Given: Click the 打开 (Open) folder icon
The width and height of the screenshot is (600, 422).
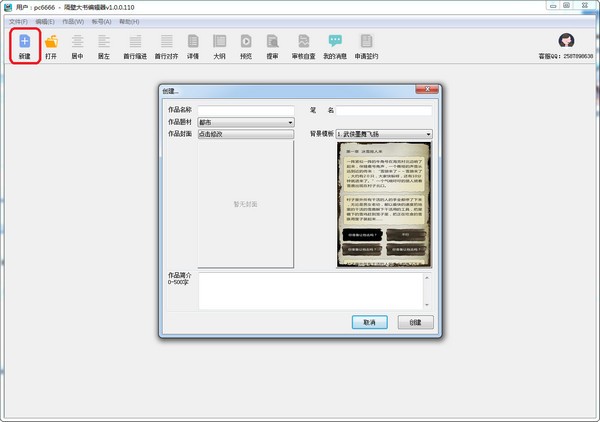Looking at the screenshot, I should pos(51,42).
